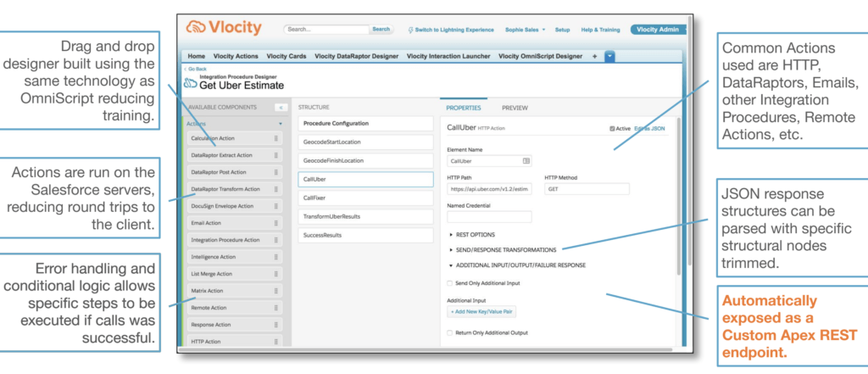868x374 pixels.
Task: Grab the Calculation Action drag handle
Action: [x=275, y=138]
